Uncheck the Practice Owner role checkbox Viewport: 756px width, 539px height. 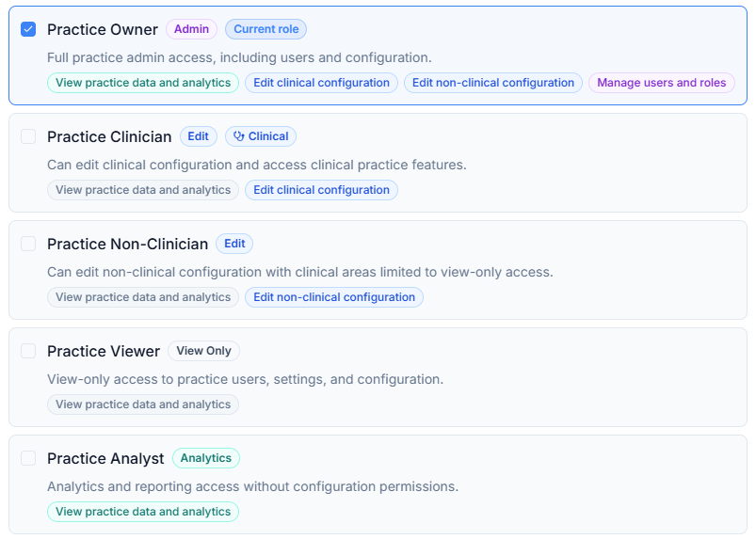28,29
